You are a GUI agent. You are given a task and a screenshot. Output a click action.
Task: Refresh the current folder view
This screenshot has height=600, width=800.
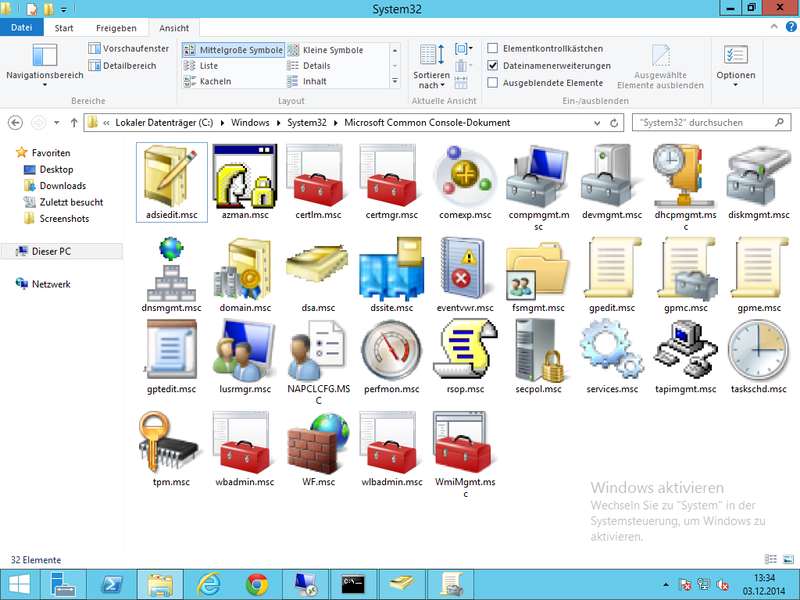[x=614, y=123]
